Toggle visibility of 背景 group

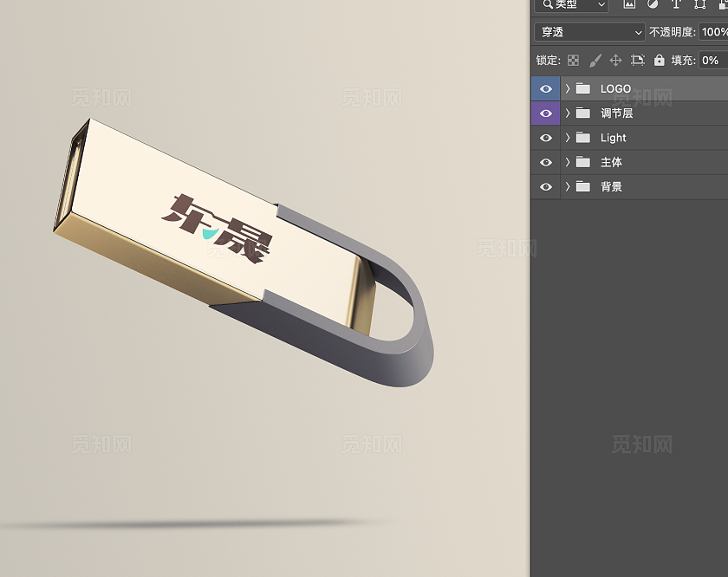point(545,186)
